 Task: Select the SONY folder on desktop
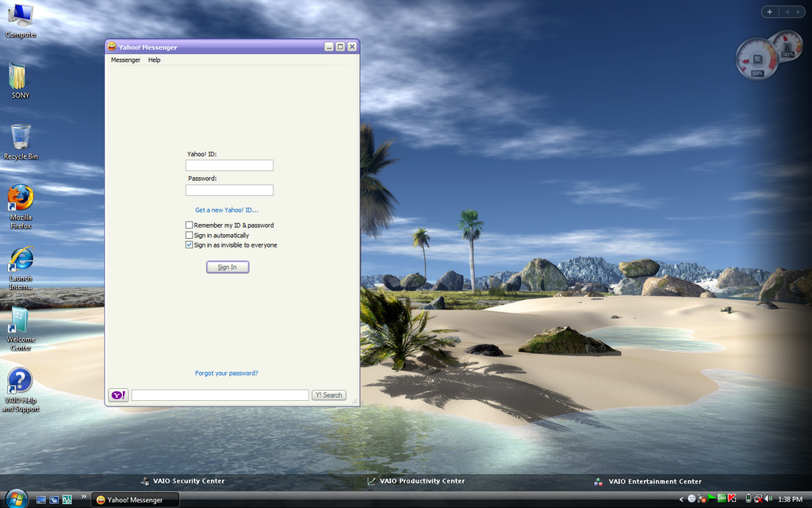coord(17,76)
